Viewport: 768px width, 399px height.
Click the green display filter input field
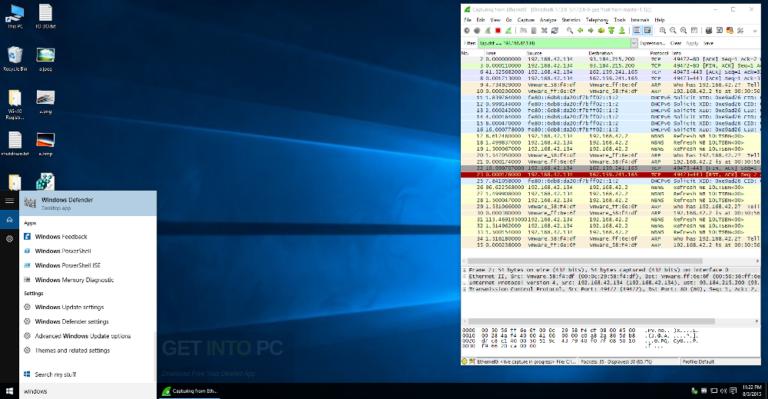click(554, 44)
